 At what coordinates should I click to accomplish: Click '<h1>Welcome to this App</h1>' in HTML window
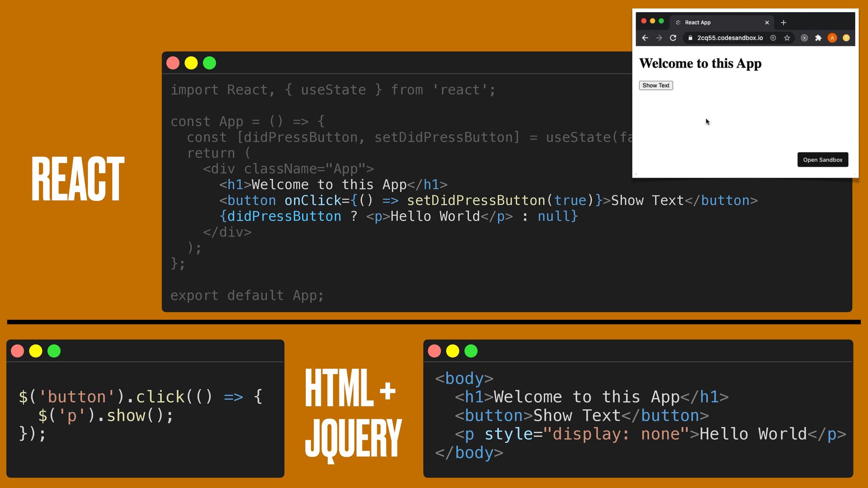pos(592,397)
